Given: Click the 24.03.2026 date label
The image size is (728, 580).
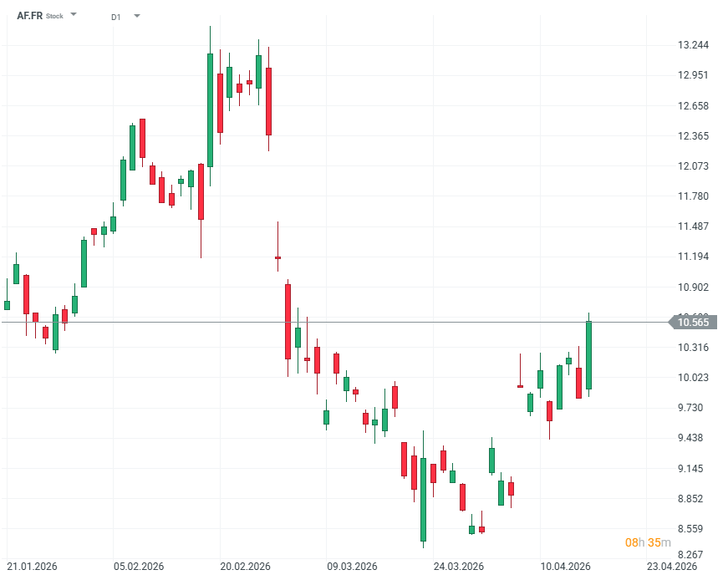Looking at the screenshot, I should coord(458,566).
